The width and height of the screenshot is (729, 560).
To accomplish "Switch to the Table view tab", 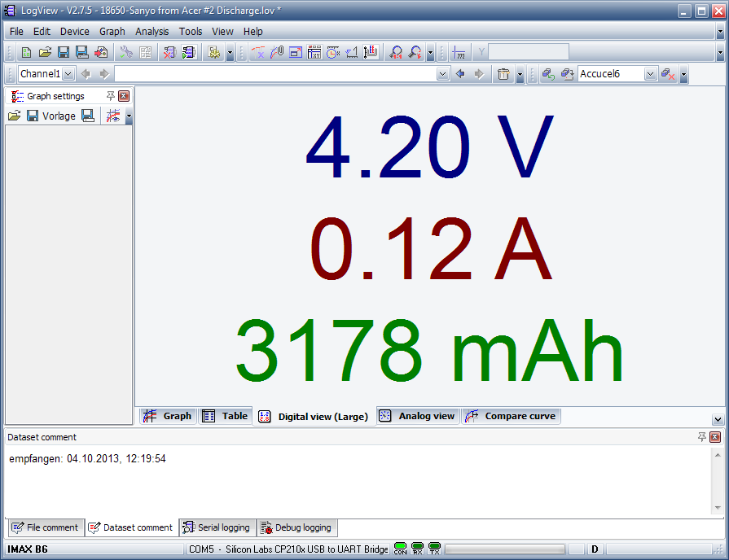I will [226, 416].
